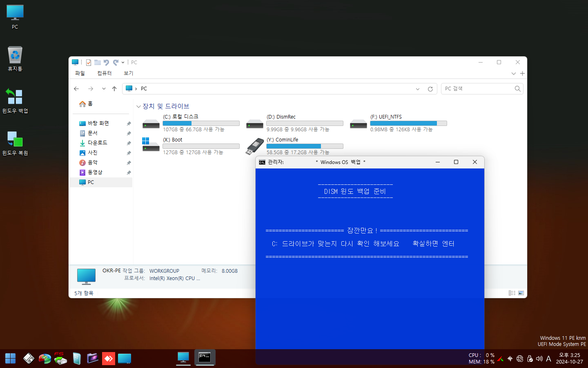Open the quick access toolbar customize dropdown
588x368 pixels.
pyautogui.click(x=123, y=63)
